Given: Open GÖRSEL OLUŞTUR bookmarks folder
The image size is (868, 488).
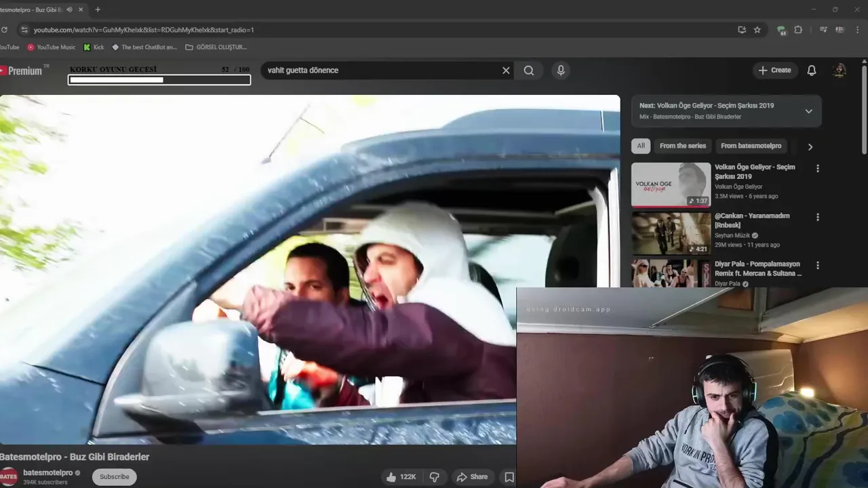Looking at the screenshot, I should pyautogui.click(x=216, y=47).
